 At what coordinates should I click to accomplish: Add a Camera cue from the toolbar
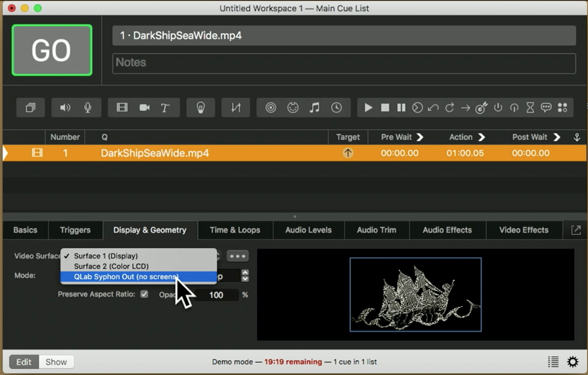click(145, 108)
